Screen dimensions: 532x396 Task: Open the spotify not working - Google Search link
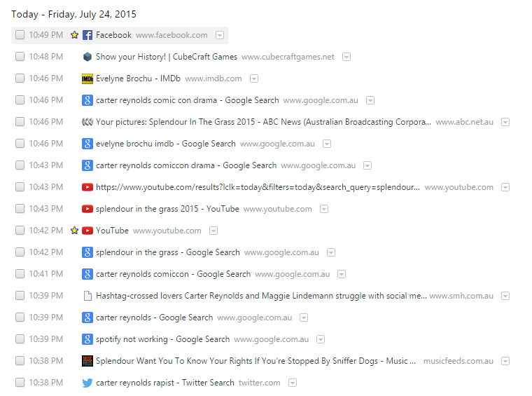[x=163, y=339]
